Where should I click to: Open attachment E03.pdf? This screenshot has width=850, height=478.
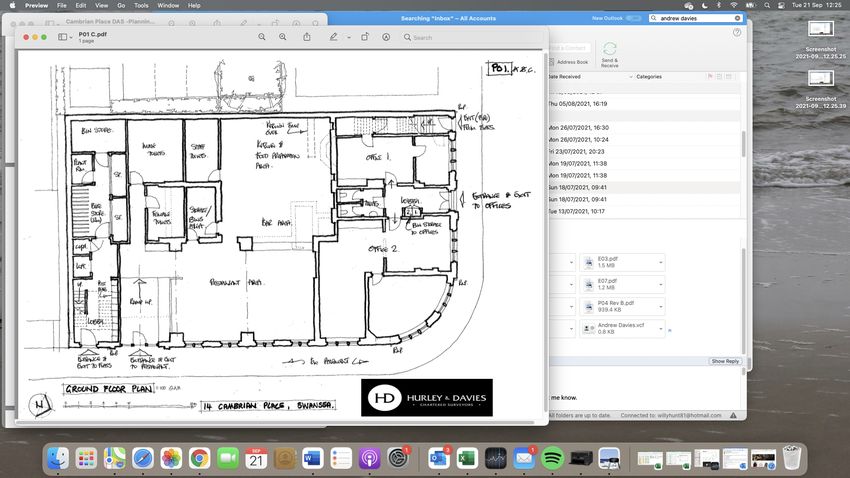pyautogui.click(x=618, y=262)
